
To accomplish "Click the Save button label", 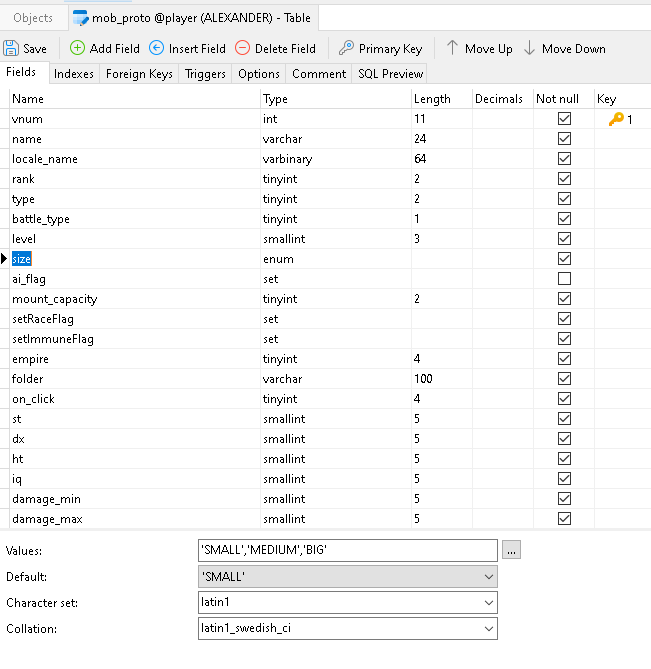I will 35,49.
